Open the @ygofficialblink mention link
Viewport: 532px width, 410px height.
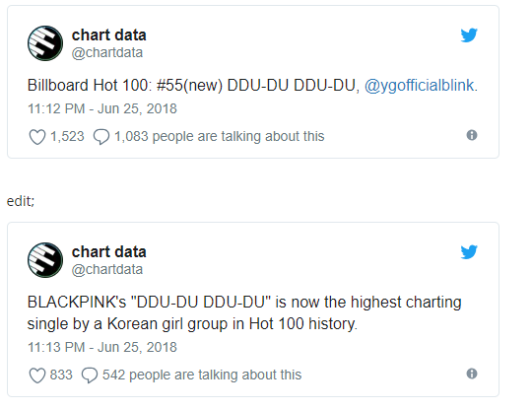(419, 85)
